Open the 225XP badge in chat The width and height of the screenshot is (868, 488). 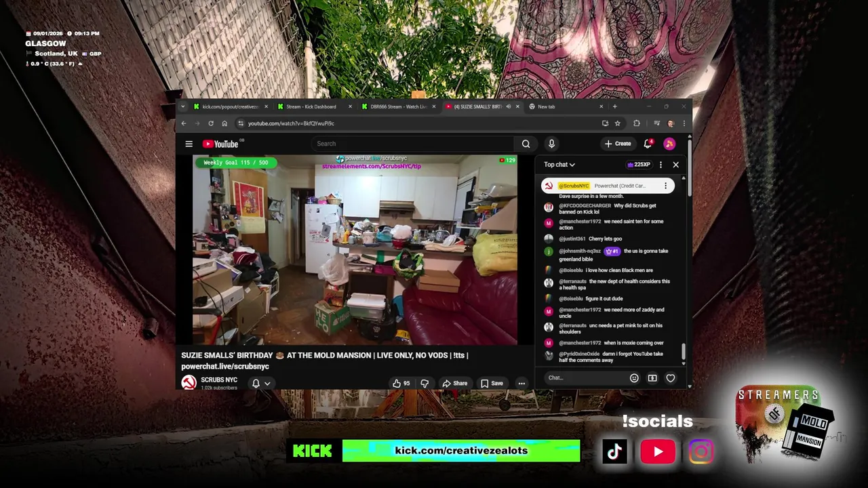point(639,165)
